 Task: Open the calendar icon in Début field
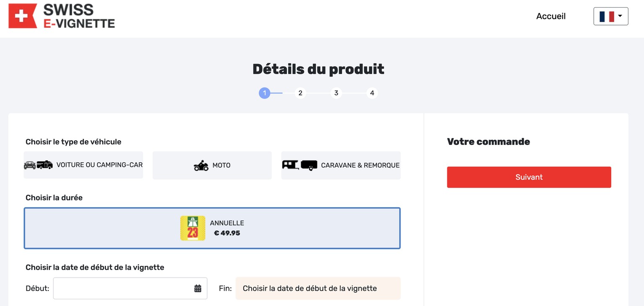(198, 288)
